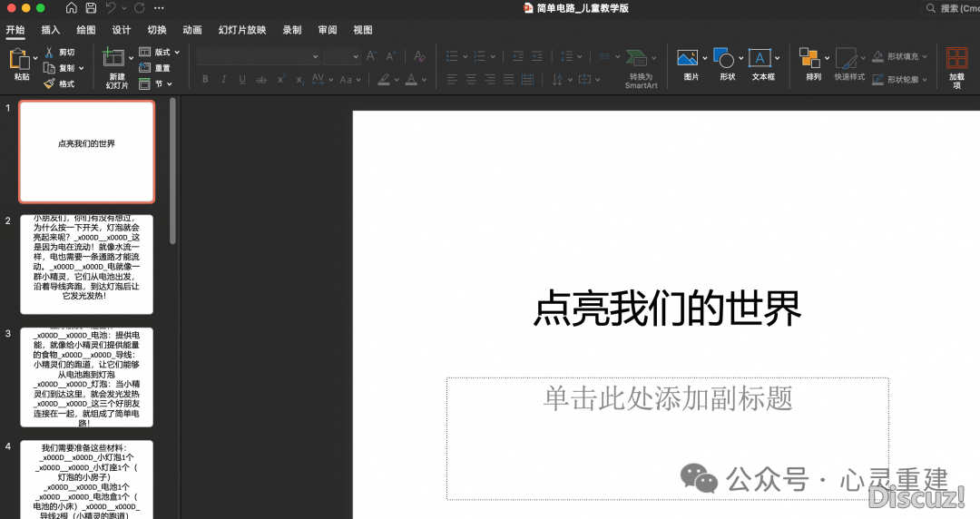Click the 重置 reset layout icon
980x519 pixels.
144,67
